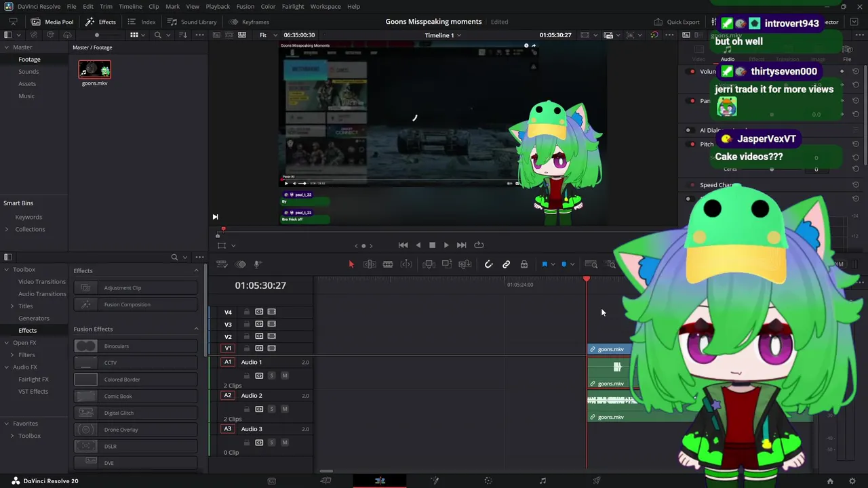Mute the Audio 3 track
868x488 pixels.
tap(285, 443)
